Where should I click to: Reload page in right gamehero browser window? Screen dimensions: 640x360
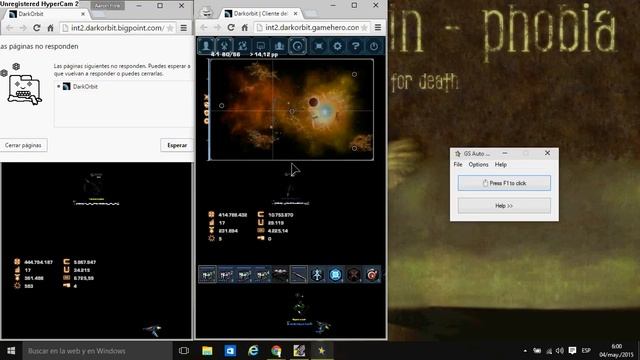231,27
